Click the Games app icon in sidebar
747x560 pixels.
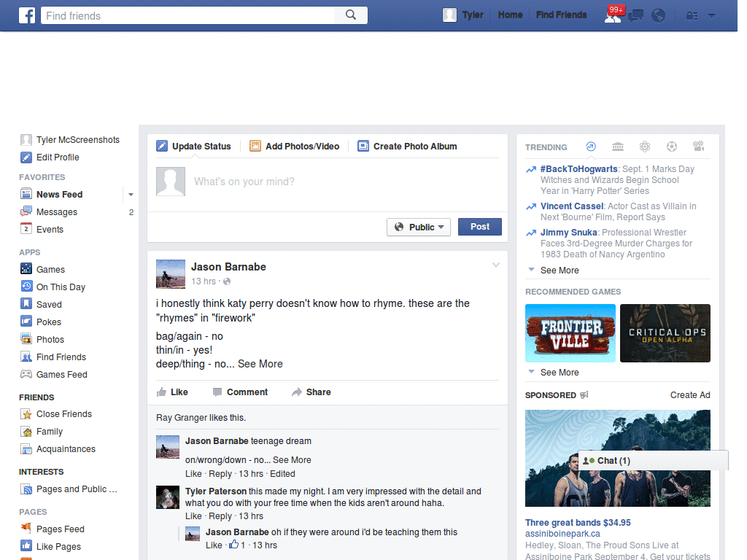(26, 268)
